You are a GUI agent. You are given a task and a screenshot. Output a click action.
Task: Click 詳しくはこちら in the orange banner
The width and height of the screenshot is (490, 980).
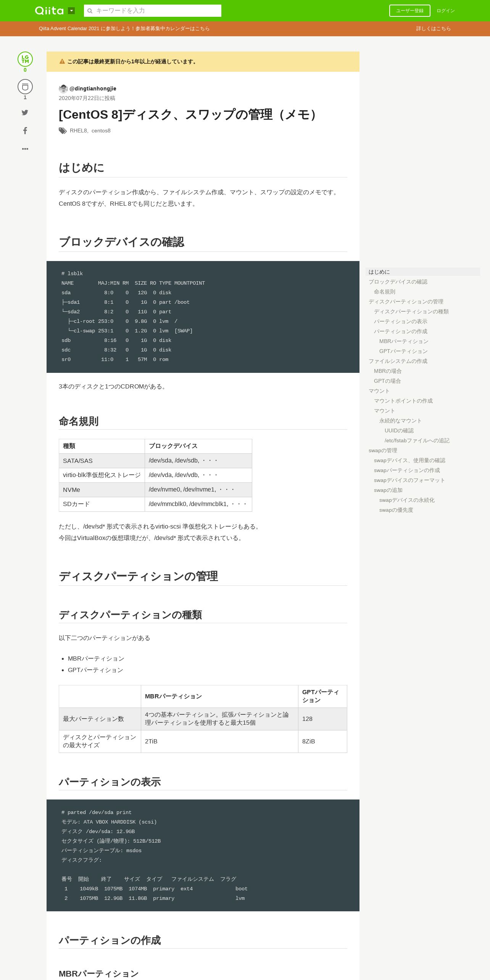(x=434, y=29)
